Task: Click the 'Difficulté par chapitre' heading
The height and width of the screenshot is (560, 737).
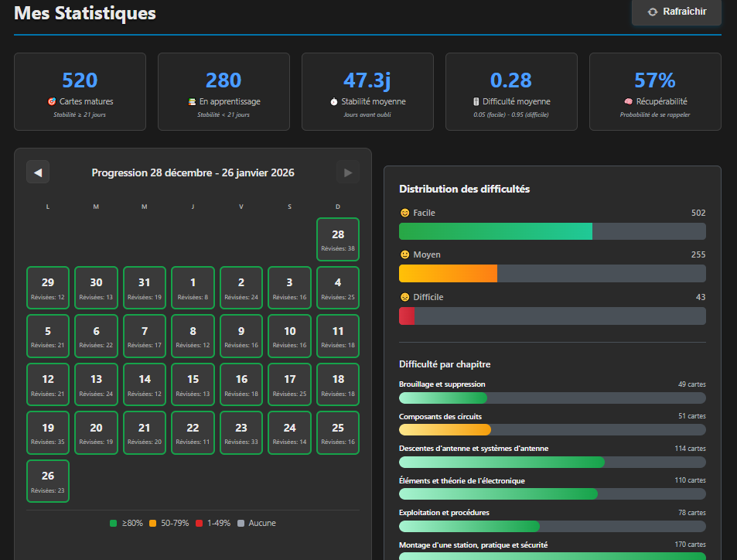Action: (445, 364)
